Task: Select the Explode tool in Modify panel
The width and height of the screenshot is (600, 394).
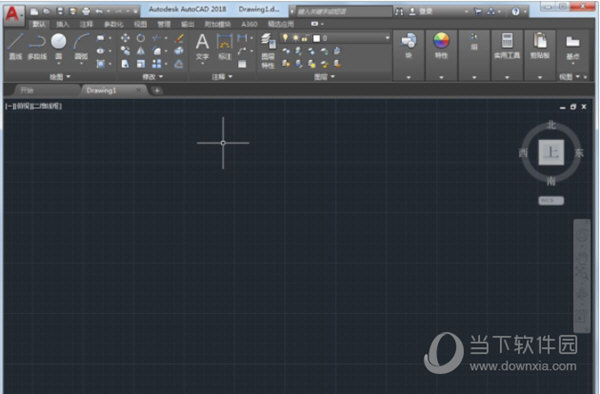Action: 179,50
